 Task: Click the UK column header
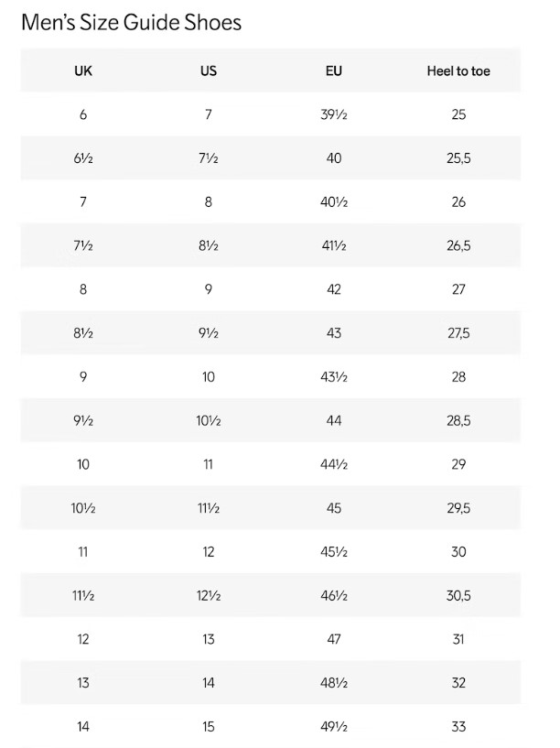coord(83,70)
